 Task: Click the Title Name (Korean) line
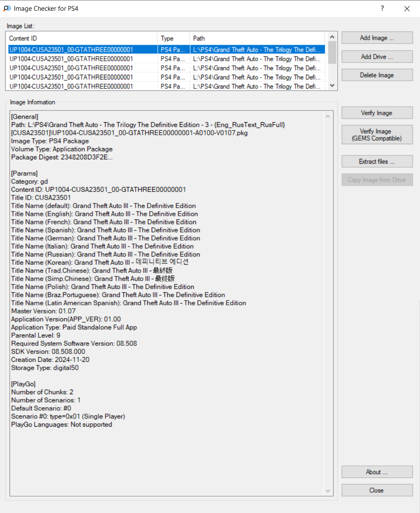(x=100, y=263)
